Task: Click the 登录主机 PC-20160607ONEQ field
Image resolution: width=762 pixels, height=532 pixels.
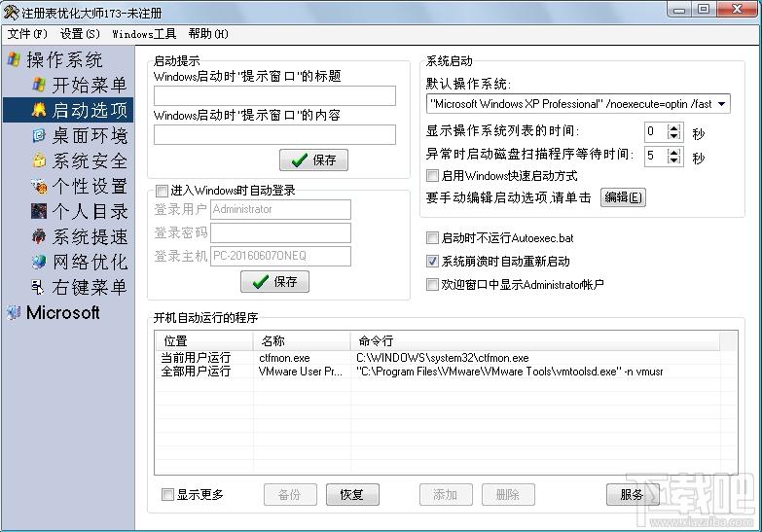Action: click(x=280, y=256)
